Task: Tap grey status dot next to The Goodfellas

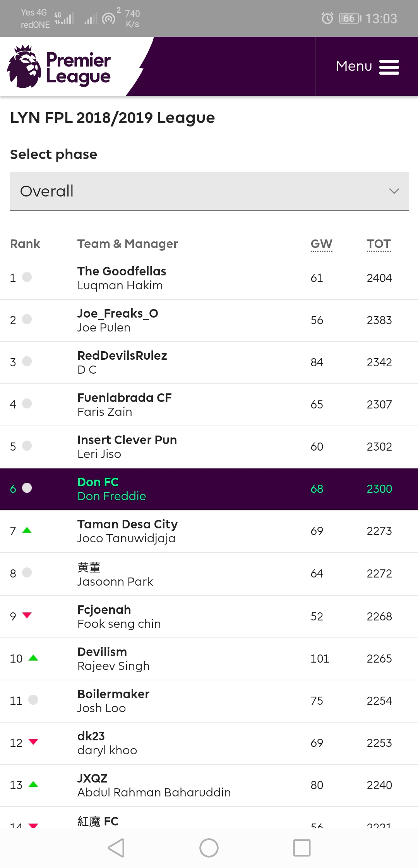Action: (x=27, y=277)
